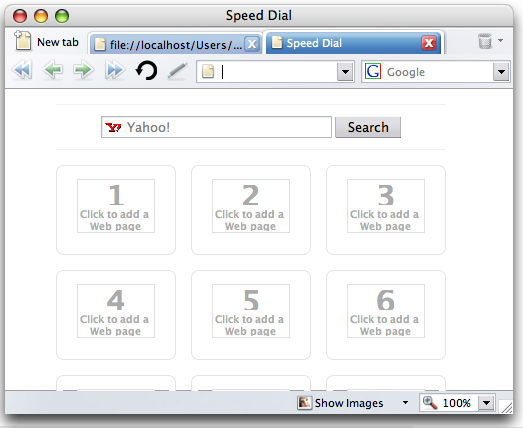Open the closed tabs trash can
The height and width of the screenshot is (428, 523).
click(485, 41)
